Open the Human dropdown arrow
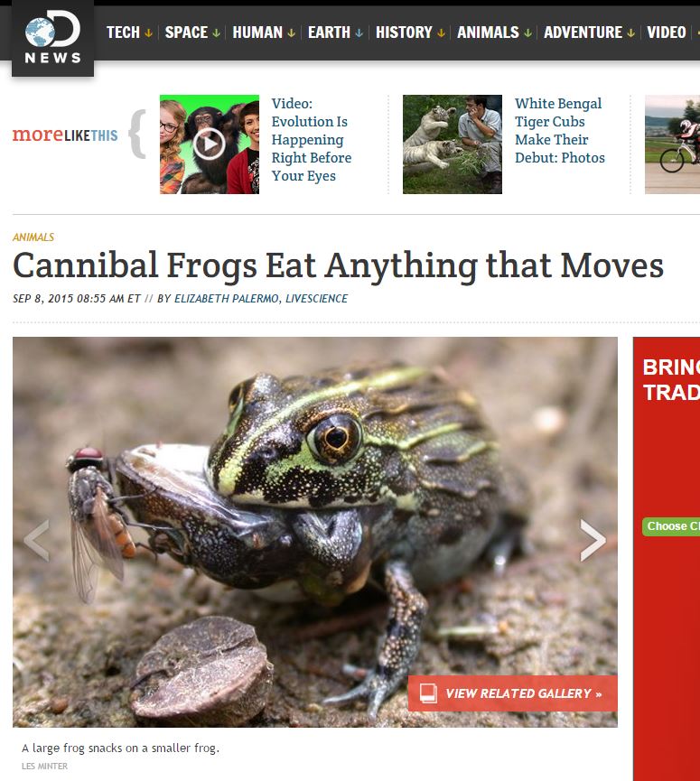Viewport: 700px width, 781px height. click(291, 33)
